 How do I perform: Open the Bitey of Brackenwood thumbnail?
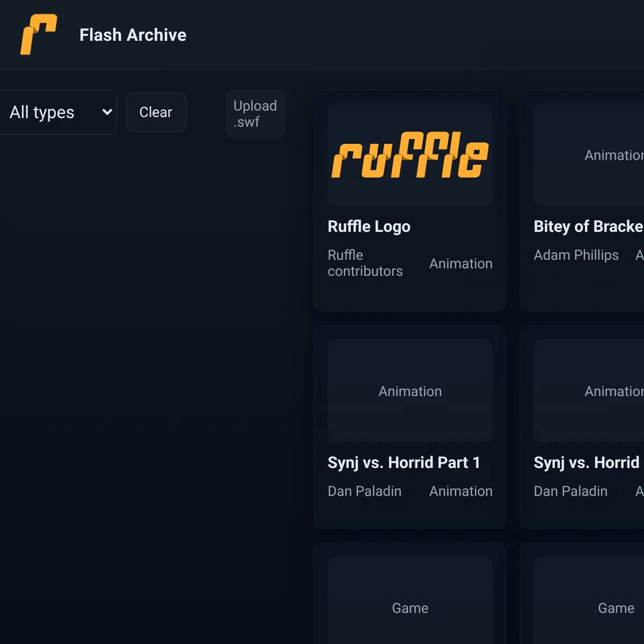tap(589, 155)
